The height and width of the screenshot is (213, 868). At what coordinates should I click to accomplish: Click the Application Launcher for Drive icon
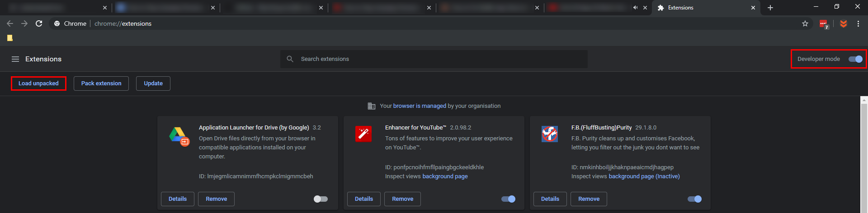(179, 136)
